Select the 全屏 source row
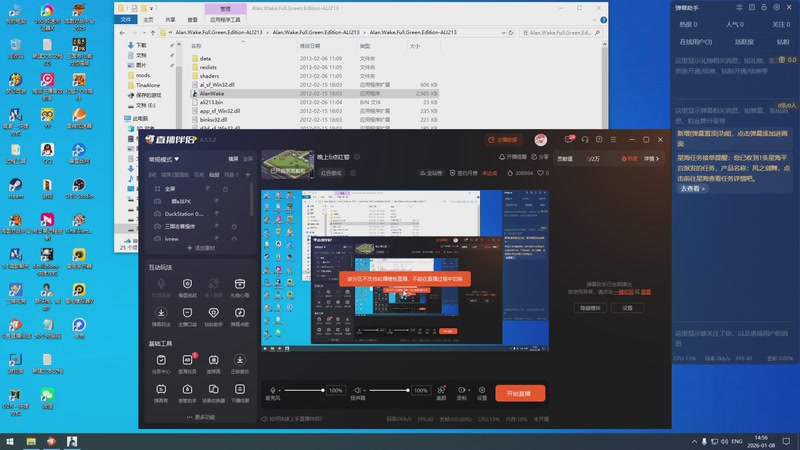800x450 pixels. [x=199, y=189]
